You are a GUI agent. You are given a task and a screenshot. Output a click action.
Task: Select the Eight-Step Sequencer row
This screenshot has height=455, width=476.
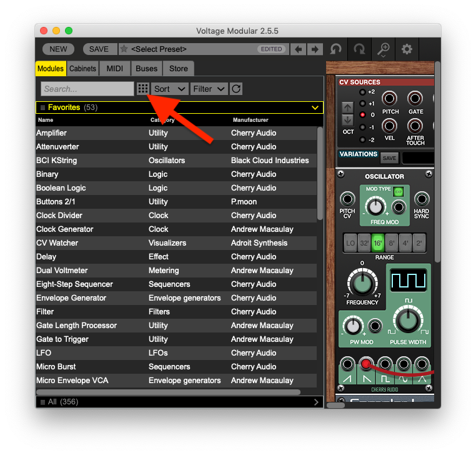point(176,284)
